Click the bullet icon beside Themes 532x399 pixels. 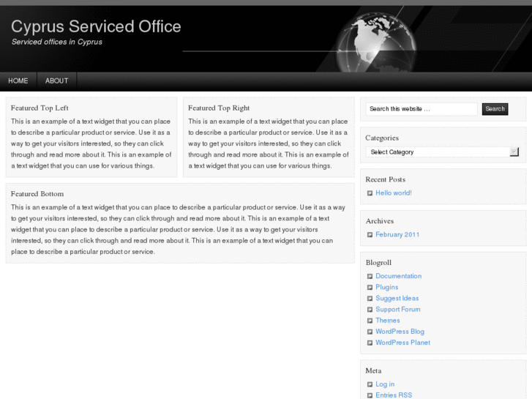click(x=370, y=321)
